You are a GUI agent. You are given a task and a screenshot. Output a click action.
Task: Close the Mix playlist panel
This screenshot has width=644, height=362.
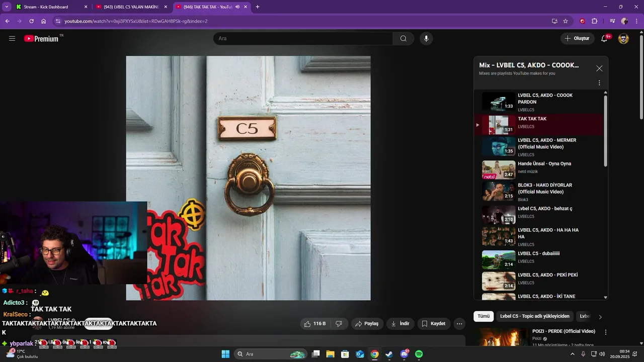pos(599,68)
